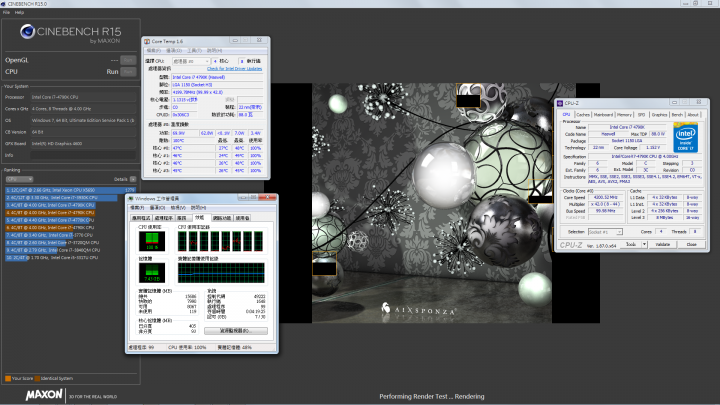Switch to the Performance tab in Task Manager
Image resolution: width=720 pixels, height=405 pixels.
[200, 218]
